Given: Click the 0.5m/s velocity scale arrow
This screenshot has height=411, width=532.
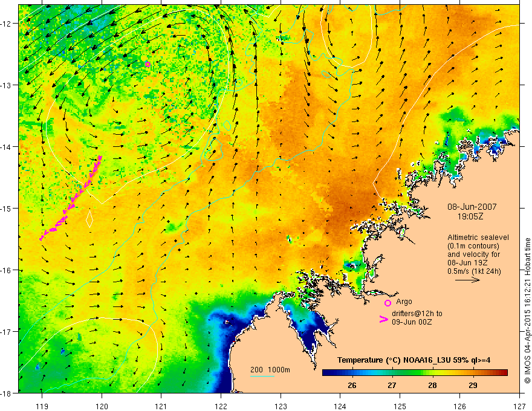Looking at the screenshot, I should tap(467, 280).
